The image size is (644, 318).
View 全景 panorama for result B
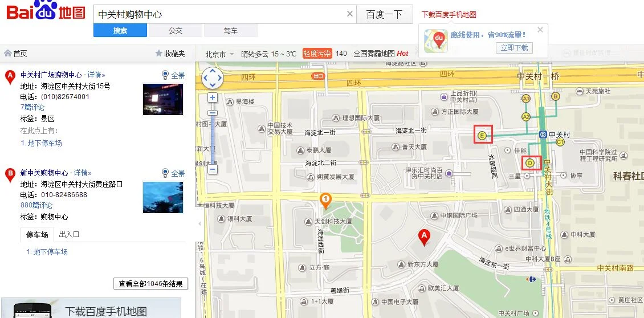[x=174, y=173]
